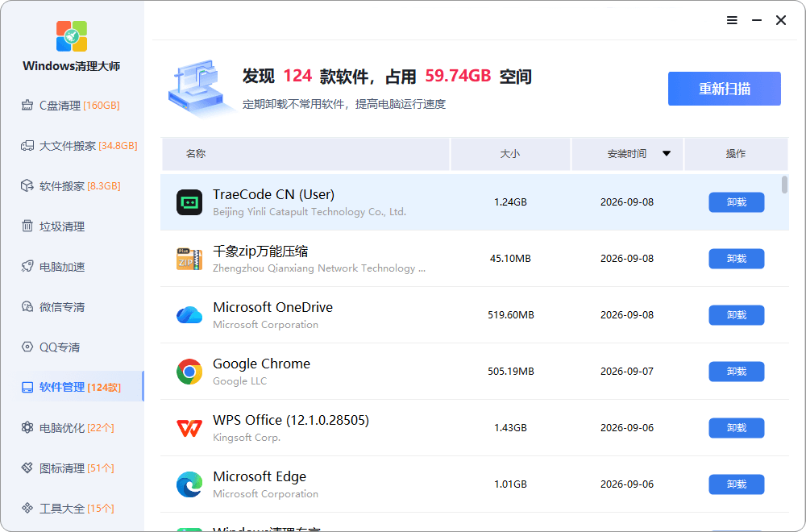Click the 千象zip万能压缩 name
This screenshot has width=806, height=532.
click(x=260, y=251)
